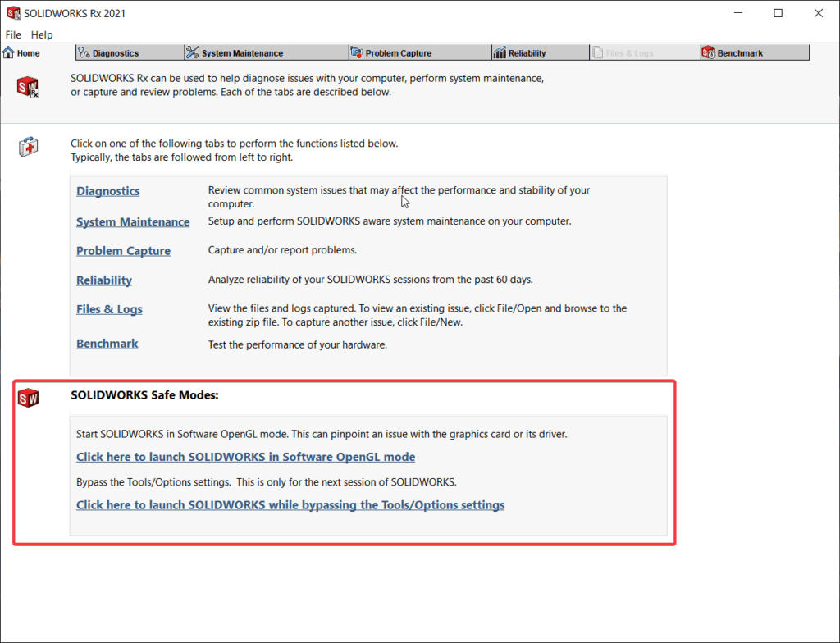Click the title bar SOLIDWORKS Rx icon
The width and height of the screenshot is (840, 643).
[x=13, y=13]
